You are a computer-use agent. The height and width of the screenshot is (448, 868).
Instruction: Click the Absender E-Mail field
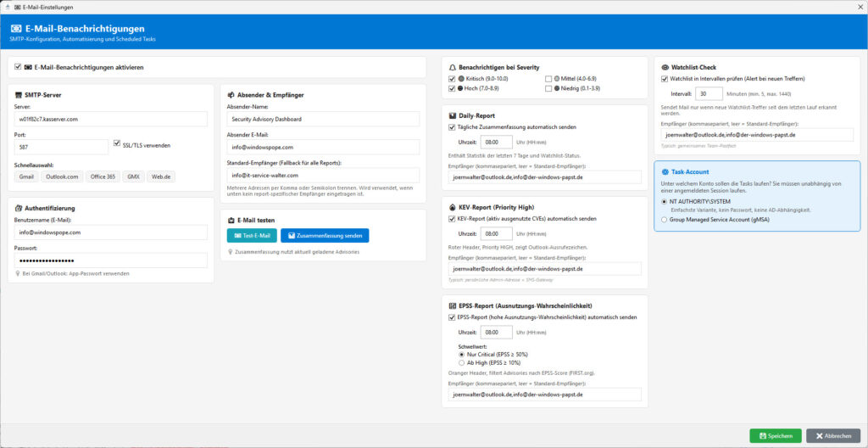323,147
